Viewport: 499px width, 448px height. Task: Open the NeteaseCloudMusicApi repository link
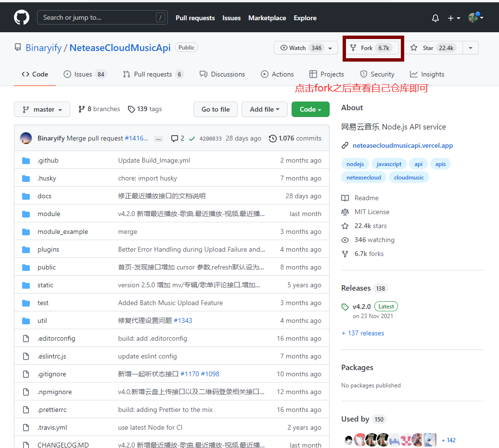(x=120, y=48)
